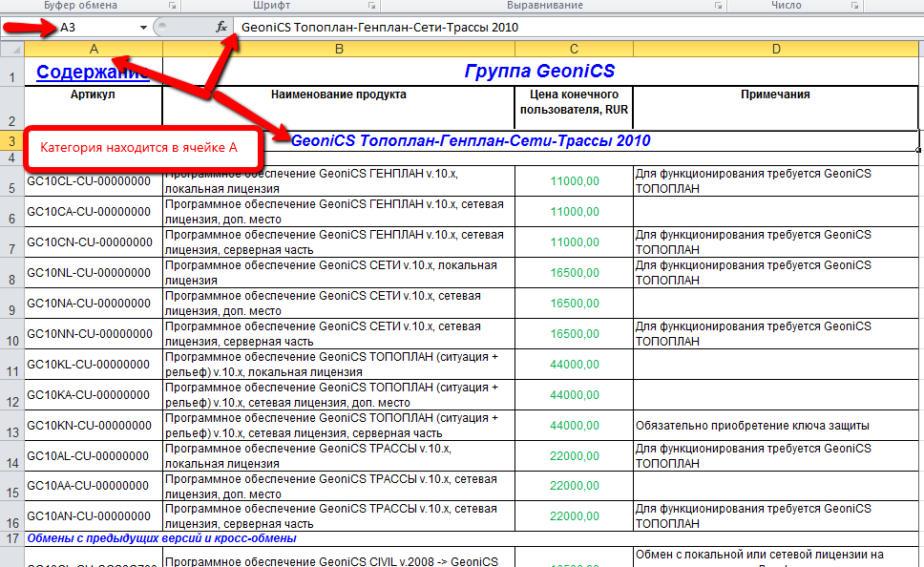The height and width of the screenshot is (567, 924).
Task: Open the Шрифт group dialog launcher
Action: point(372,6)
